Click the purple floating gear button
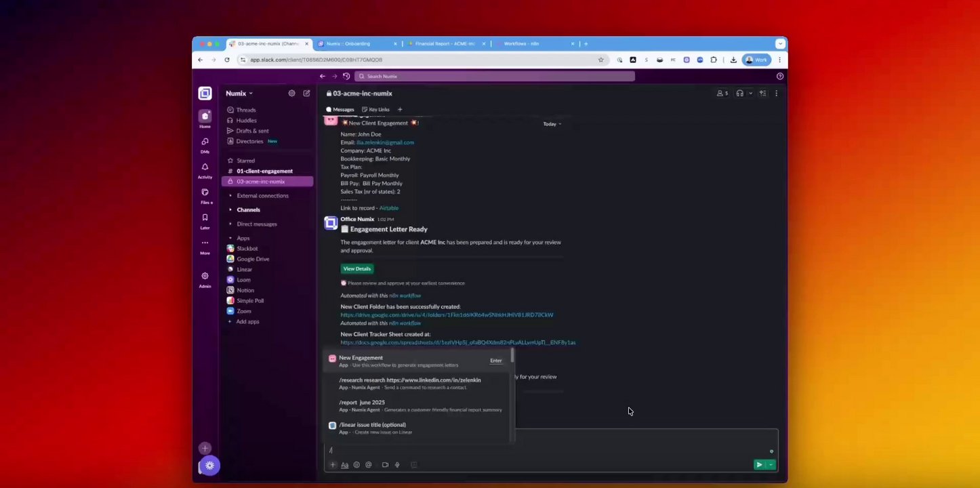Viewport: 980px width, 488px height. point(209,466)
